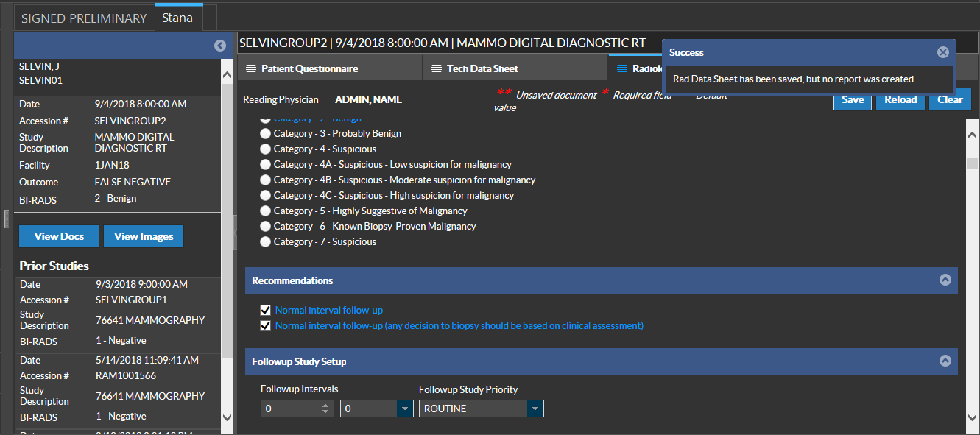Screen dimensions: 980x435
Task: Open the Followup Study Priority dropdown
Action: coord(535,409)
